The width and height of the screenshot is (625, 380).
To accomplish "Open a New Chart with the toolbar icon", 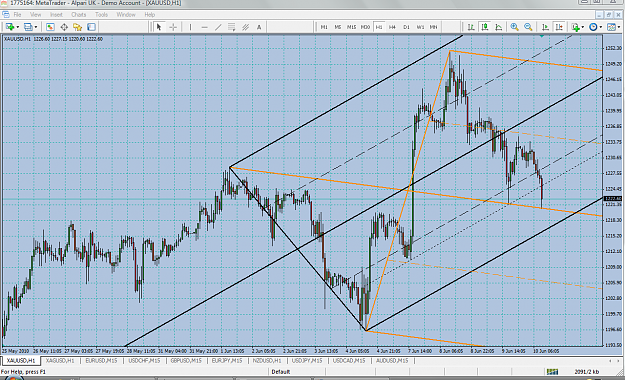I will [9, 27].
